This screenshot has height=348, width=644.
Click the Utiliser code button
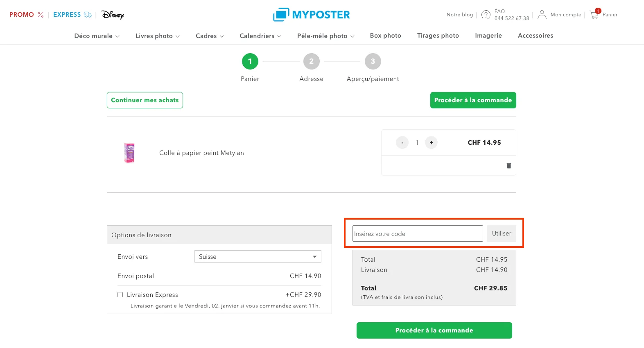point(502,233)
